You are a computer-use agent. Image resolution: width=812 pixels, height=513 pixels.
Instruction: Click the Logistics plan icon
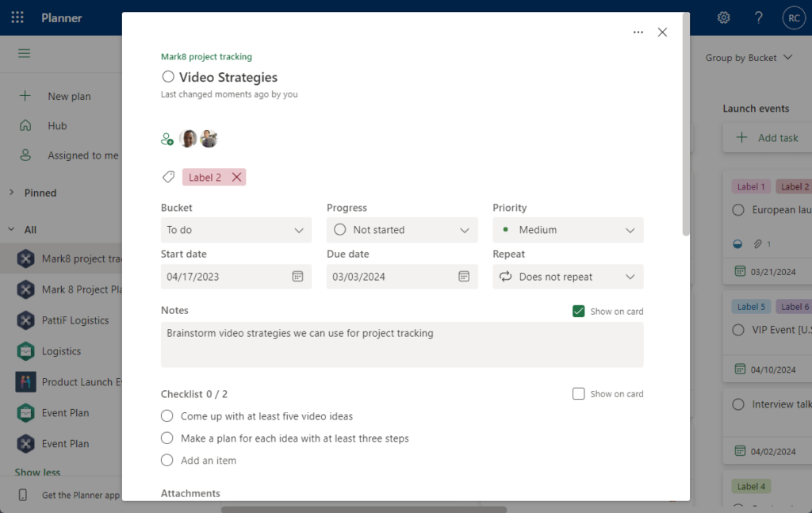[x=25, y=351]
